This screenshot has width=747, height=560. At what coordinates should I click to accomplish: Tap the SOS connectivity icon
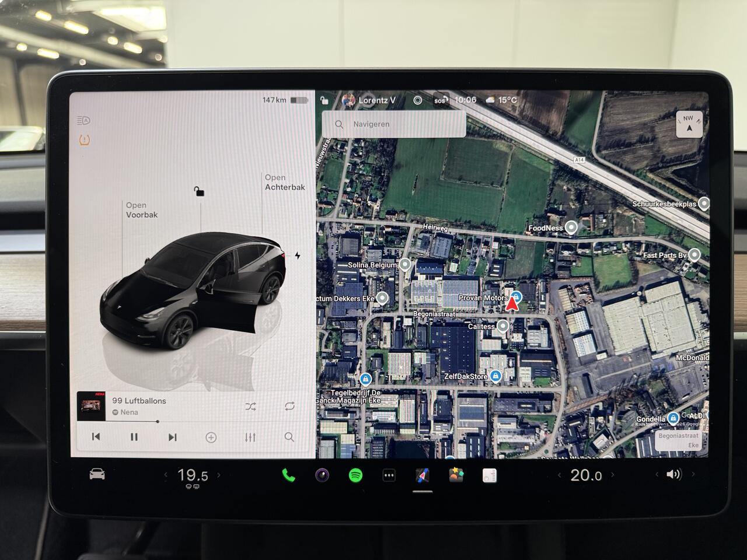(441, 100)
